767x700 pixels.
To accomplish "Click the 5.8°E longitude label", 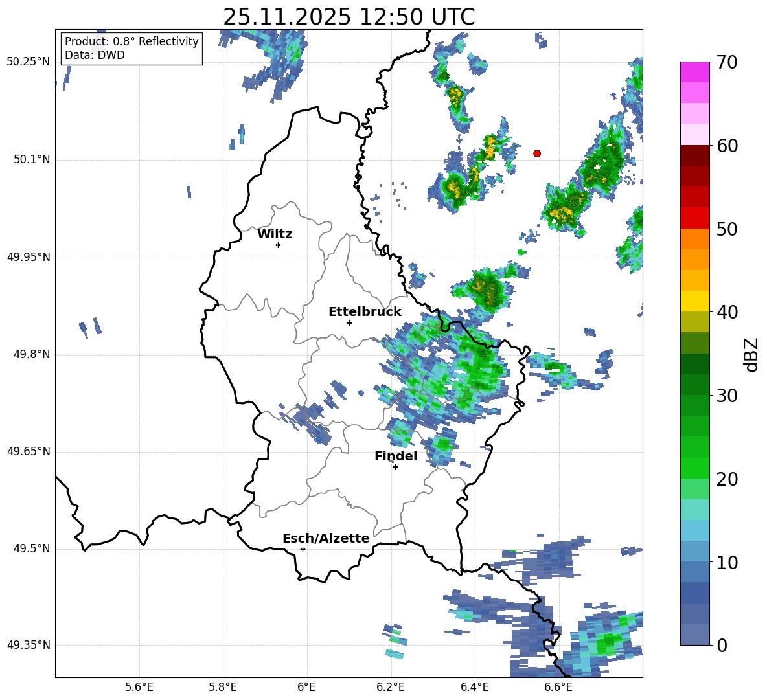I will [223, 687].
